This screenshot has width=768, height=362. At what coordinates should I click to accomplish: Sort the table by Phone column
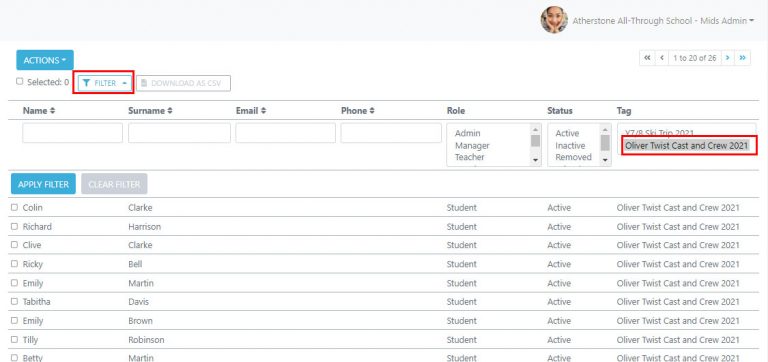point(358,111)
